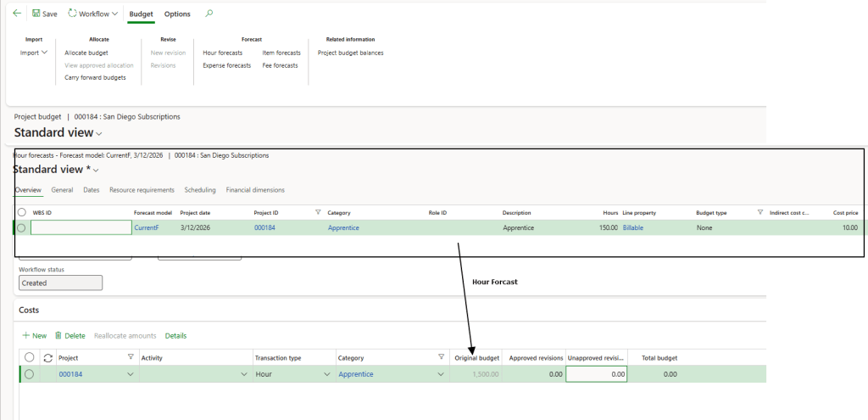Viewport: 868px width, 420px height.
Task: Select the CurrentF forecast row checkbox
Action: 22,227
